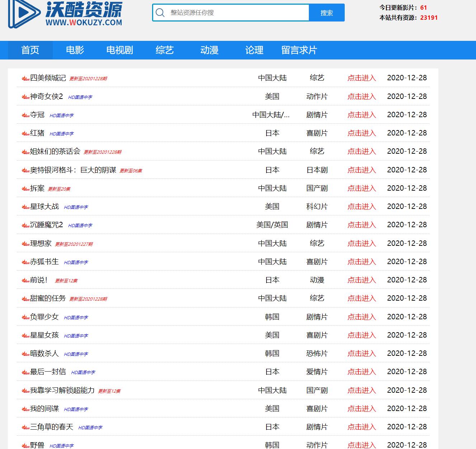Click the HOT icon beside 神奇女侠2
The width and height of the screenshot is (476, 449).
click(25, 97)
